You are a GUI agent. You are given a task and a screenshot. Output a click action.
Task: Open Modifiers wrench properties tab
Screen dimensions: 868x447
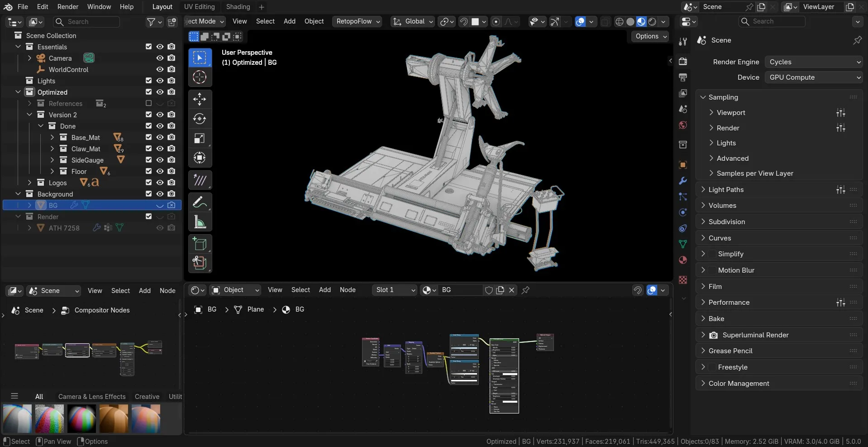pyautogui.click(x=683, y=181)
